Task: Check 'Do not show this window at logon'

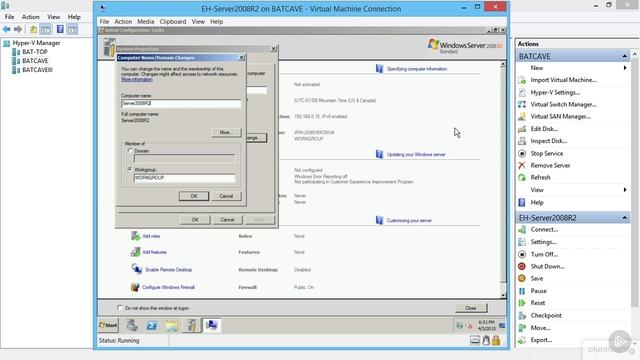Action: click(x=120, y=308)
